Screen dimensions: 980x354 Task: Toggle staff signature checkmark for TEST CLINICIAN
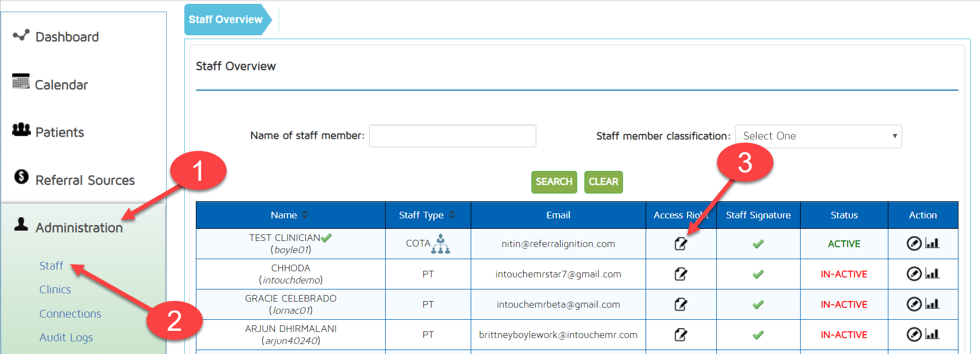758,244
